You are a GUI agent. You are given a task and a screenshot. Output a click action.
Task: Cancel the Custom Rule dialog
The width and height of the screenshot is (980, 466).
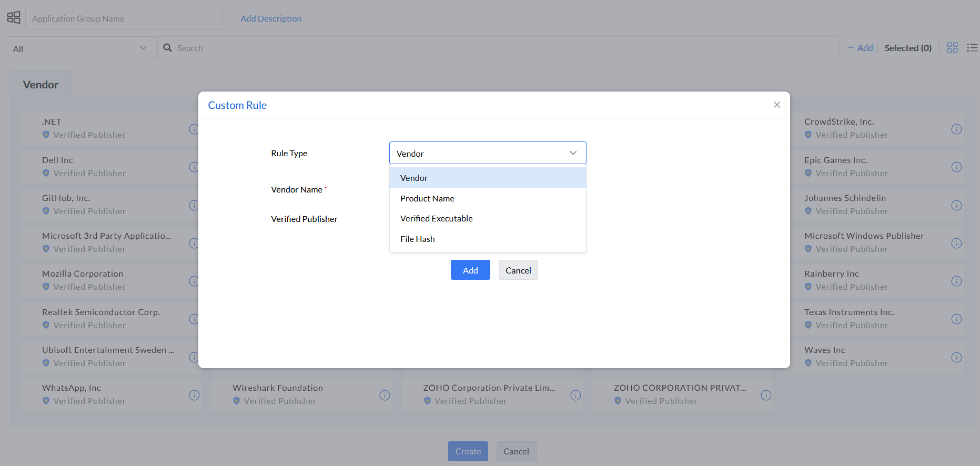[x=518, y=270]
